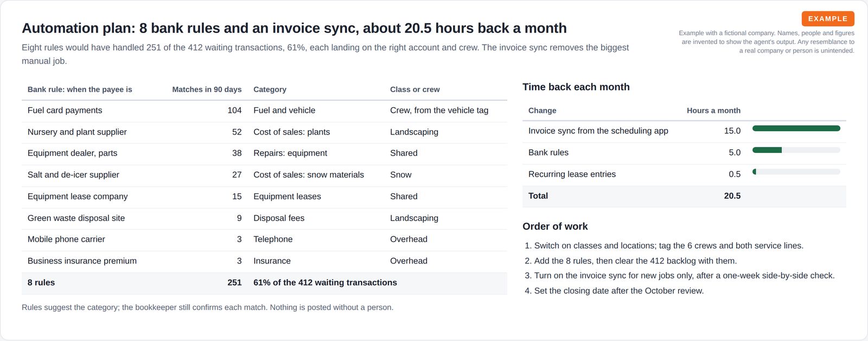Select the "Fuel and vehicle" category cell
The image size is (868, 341).
284,111
